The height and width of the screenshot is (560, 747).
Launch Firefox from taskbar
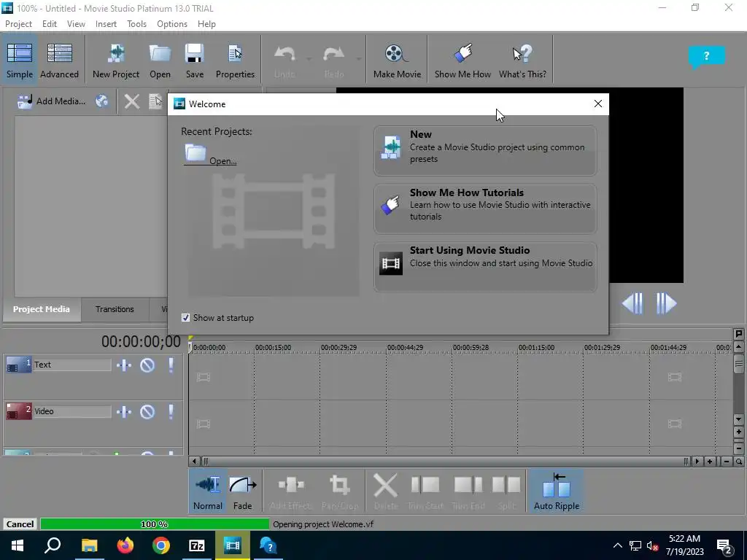point(125,545)
